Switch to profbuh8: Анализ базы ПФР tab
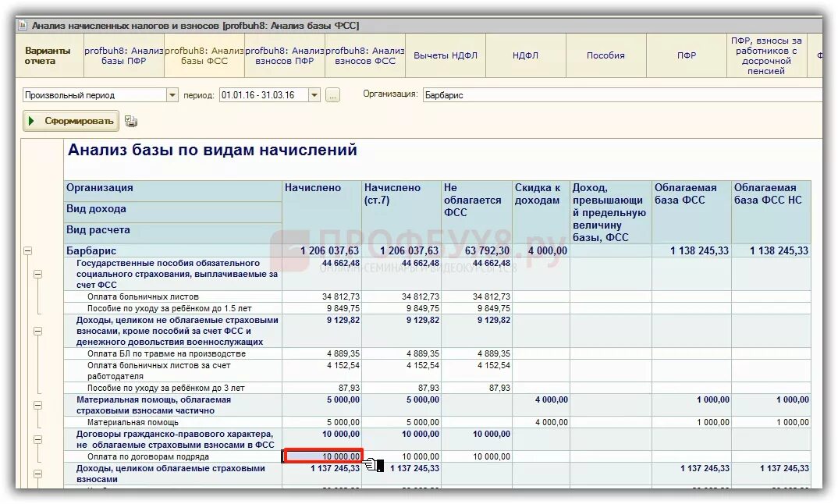This screenshot has height=504, width=838. 124,55
